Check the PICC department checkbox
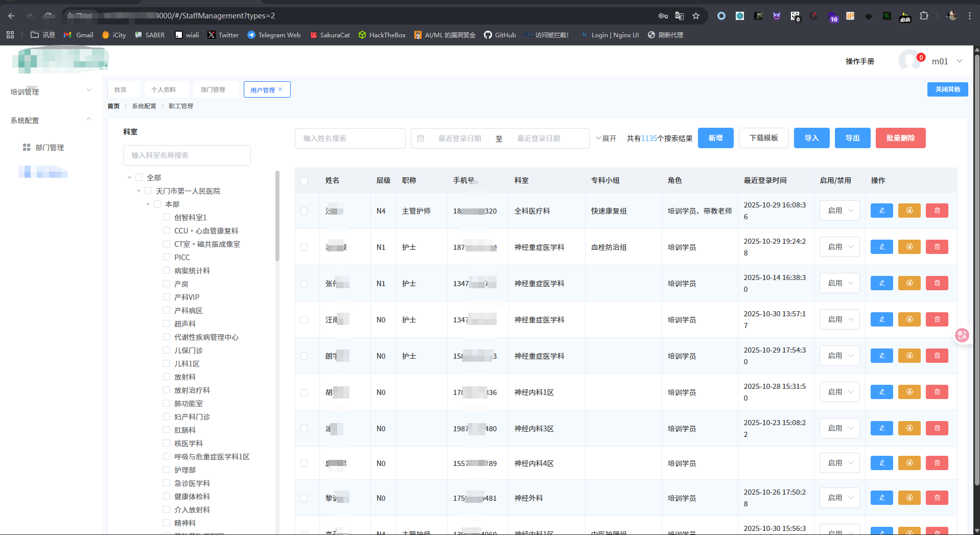This screenshot has height=535, width=980. coord(167,257)
